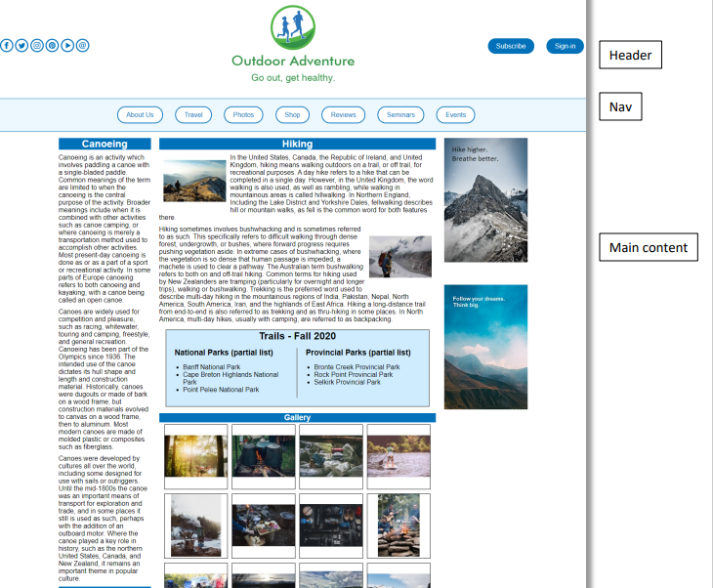The width and height of the screenshot is (713, 588).
Task: Open the Reviews nav item
Action: tap(343, 114)
